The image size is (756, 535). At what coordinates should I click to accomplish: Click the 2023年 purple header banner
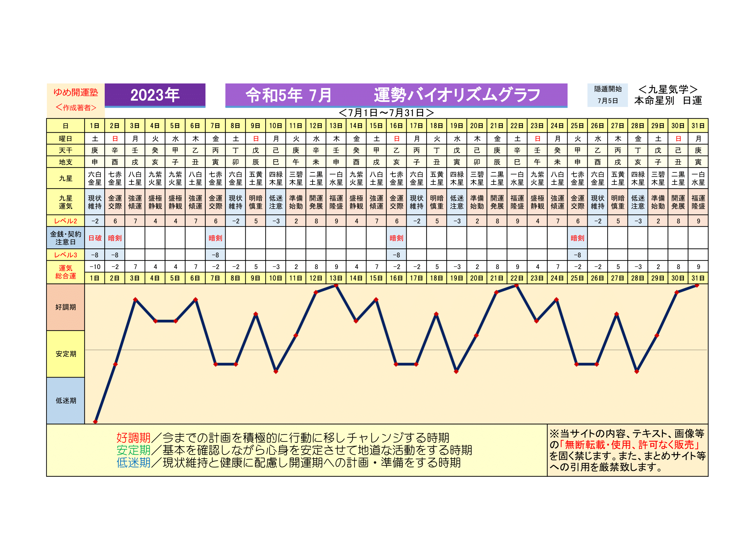click(x=155, y=95)
